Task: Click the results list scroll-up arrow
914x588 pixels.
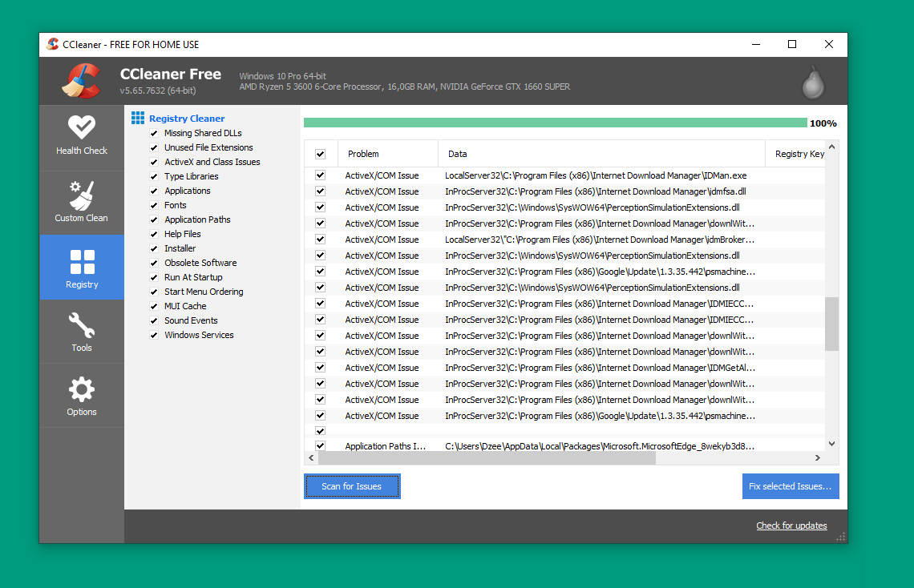Action: (831, 147)
